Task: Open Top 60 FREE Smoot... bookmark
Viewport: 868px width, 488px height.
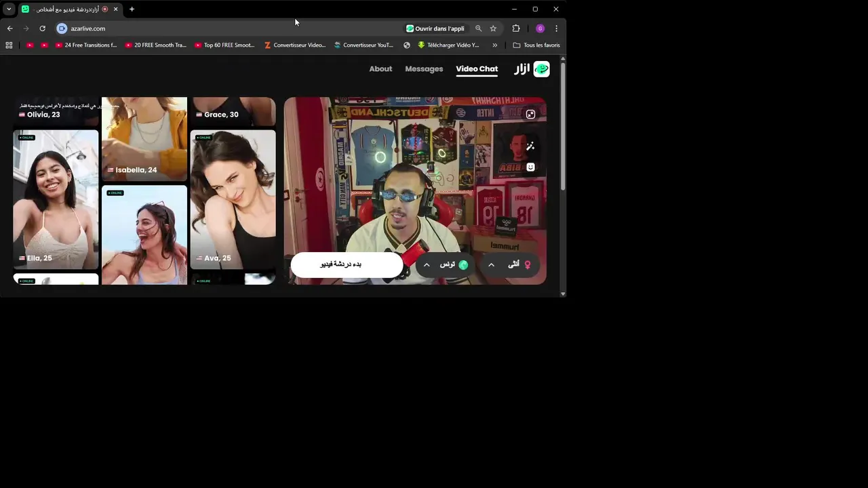Action: click(224, 45)
